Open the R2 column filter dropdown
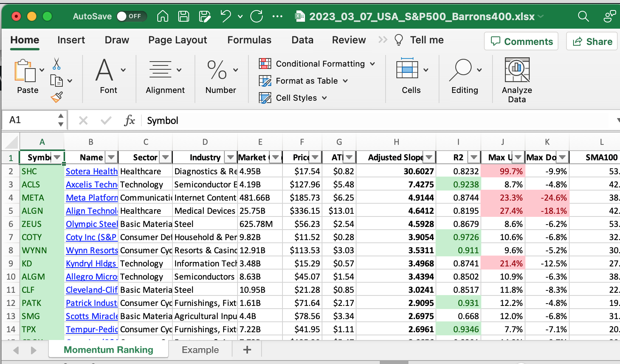Screen dimensions: 620x364 click(x=474, y=157)
